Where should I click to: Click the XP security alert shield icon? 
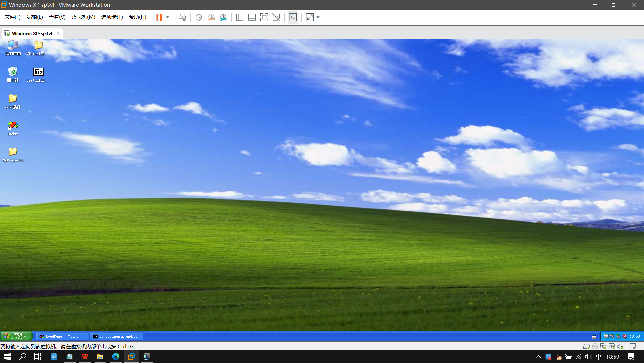tap(625, 336)
